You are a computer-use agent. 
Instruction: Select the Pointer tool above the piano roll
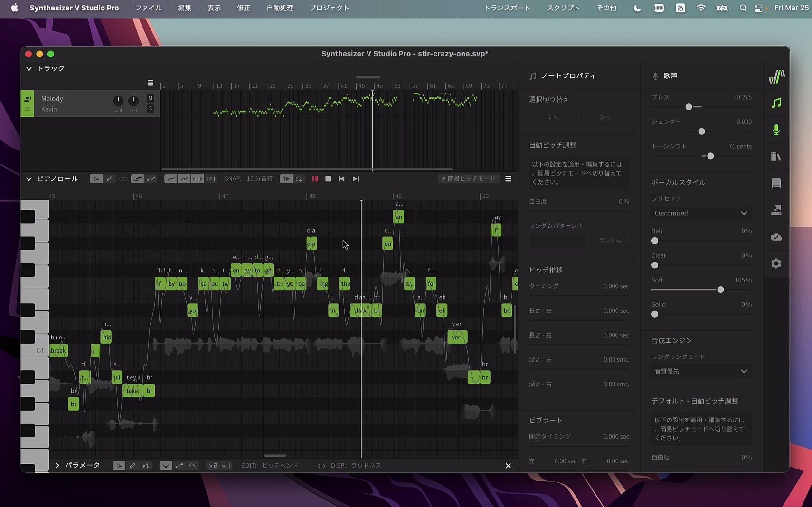(96, 178)
